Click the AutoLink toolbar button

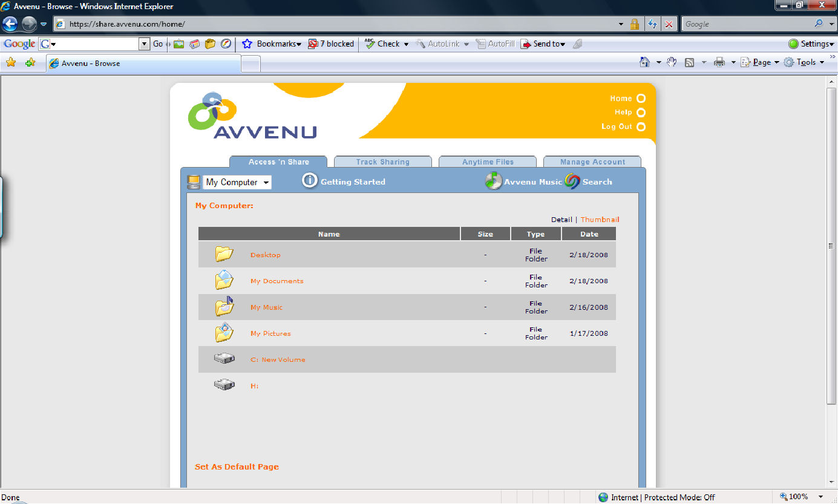(438, 44)
